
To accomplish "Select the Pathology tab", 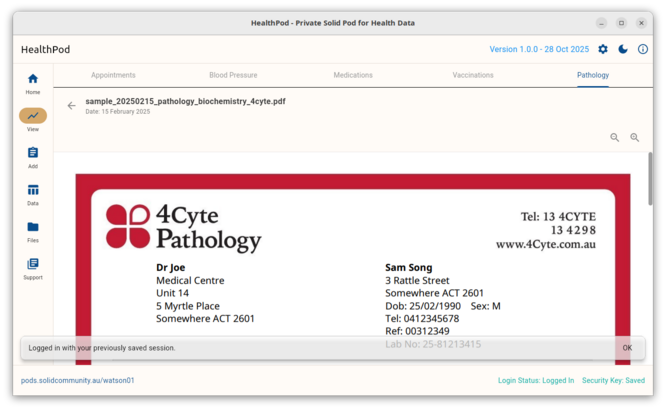I will [x=593, y=75].
